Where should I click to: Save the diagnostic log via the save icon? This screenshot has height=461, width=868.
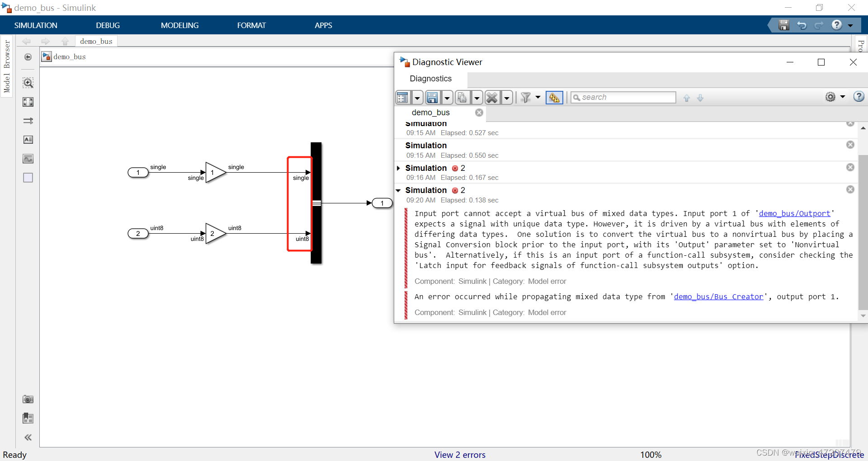pos(433,97)
